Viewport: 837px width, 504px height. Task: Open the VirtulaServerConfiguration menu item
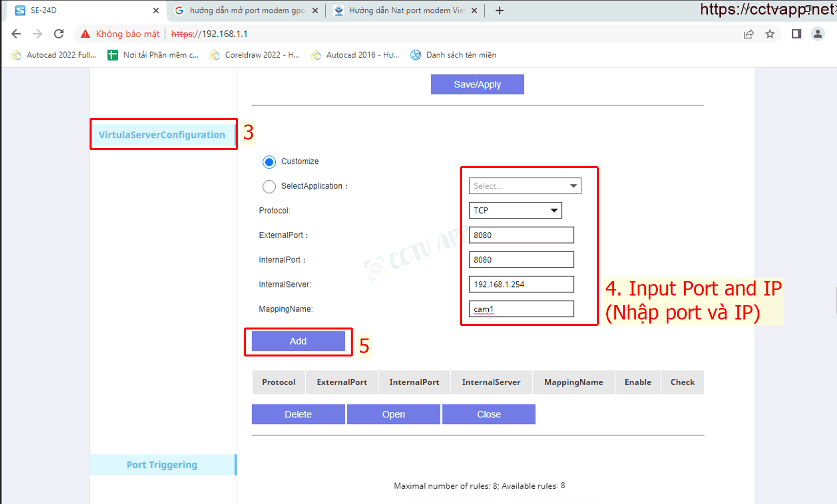[162, 135]
